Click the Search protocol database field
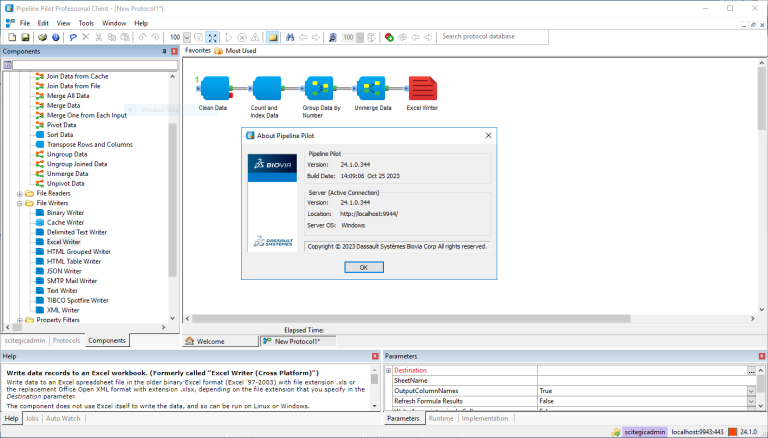 pos(493,37)
